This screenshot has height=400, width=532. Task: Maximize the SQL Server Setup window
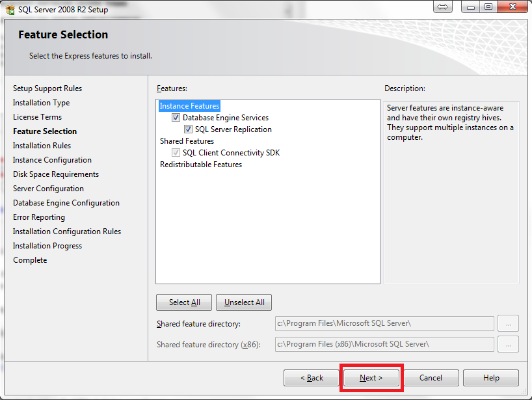[x=488, y=7]
